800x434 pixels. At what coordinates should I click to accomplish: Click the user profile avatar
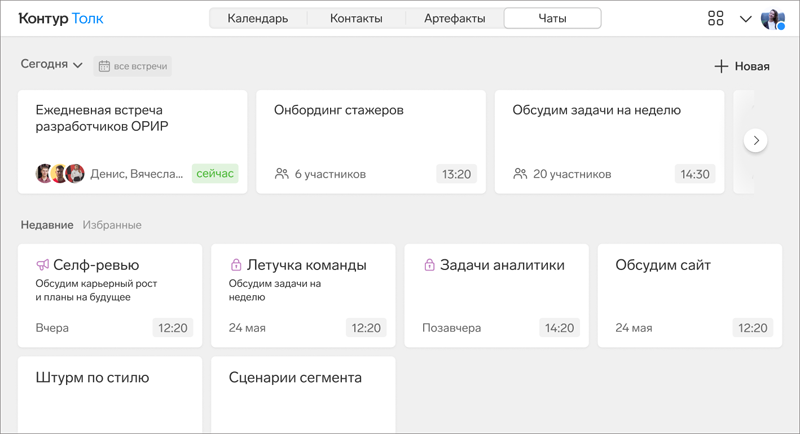[x=772, y=19]
